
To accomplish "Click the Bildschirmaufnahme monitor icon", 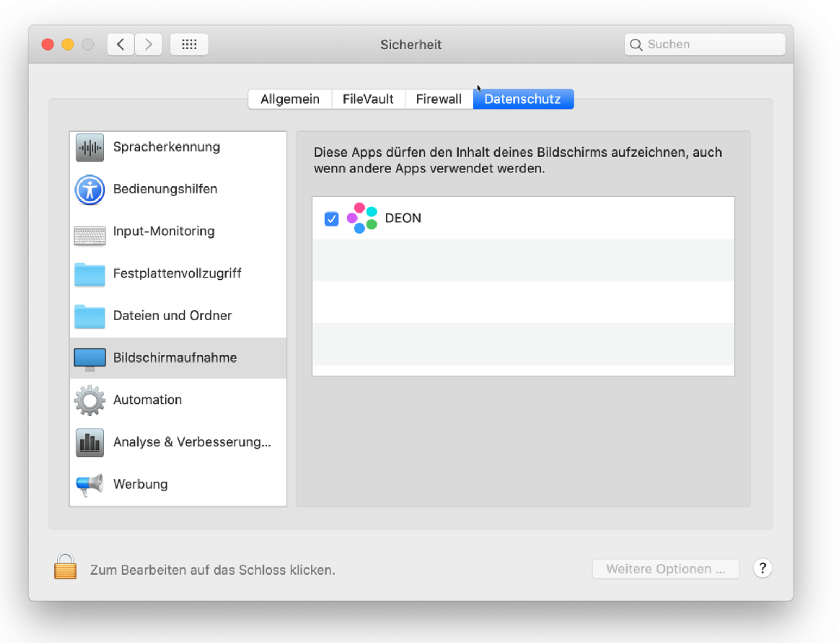I will pos(90,359).
